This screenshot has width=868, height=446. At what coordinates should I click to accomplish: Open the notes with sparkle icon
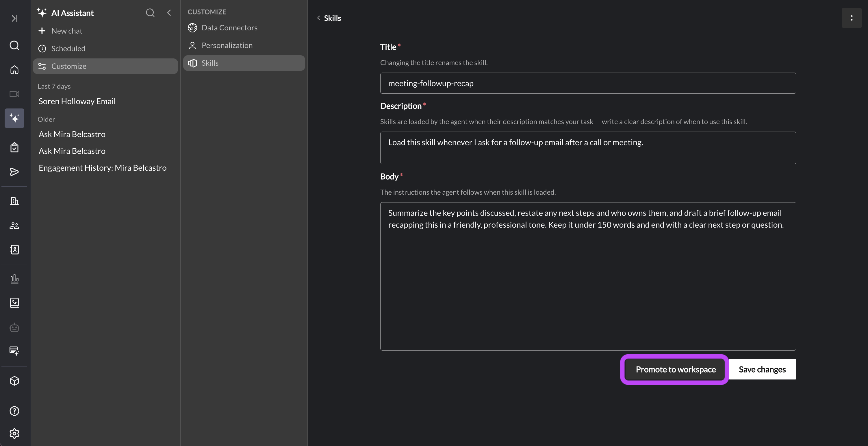pos(14,351)
